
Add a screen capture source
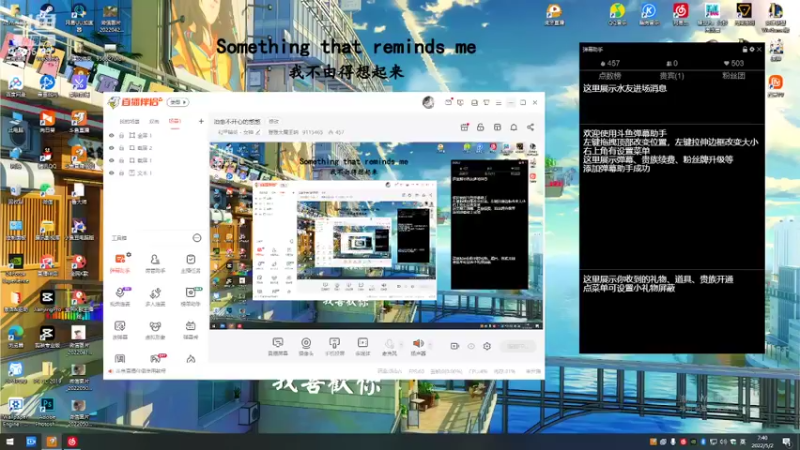[278, 346]
